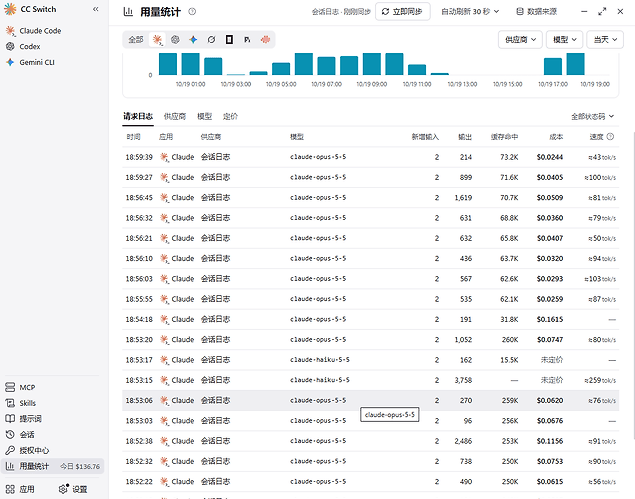
Task: Click output 899 in the 18:59:27 row
Action: click(466, 177)
